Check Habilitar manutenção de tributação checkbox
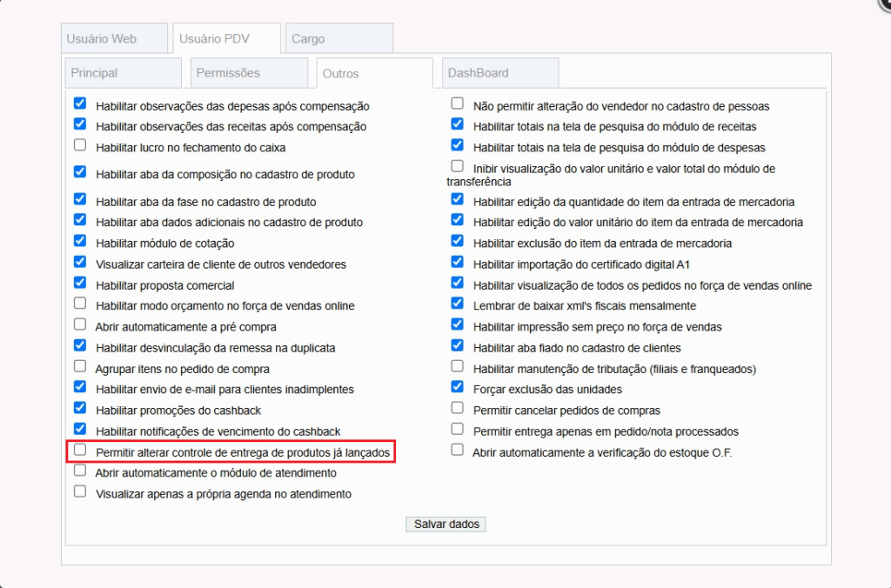 click(458, 366)
